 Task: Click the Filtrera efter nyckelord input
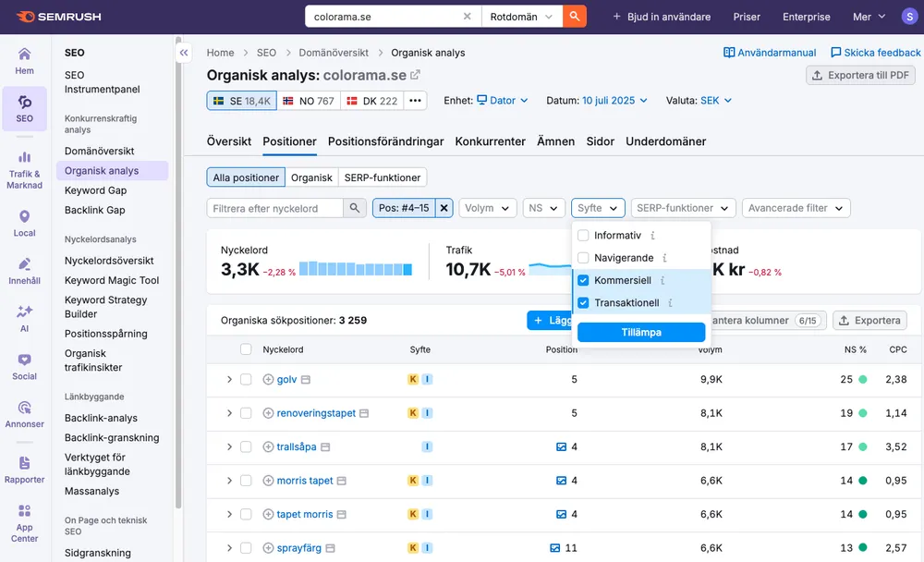[x=274, y=208]
